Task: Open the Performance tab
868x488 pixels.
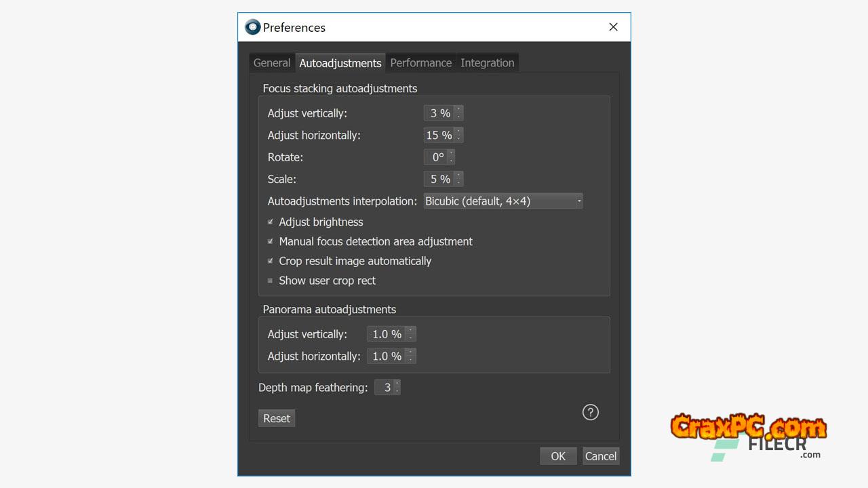Action: point(420,63)
